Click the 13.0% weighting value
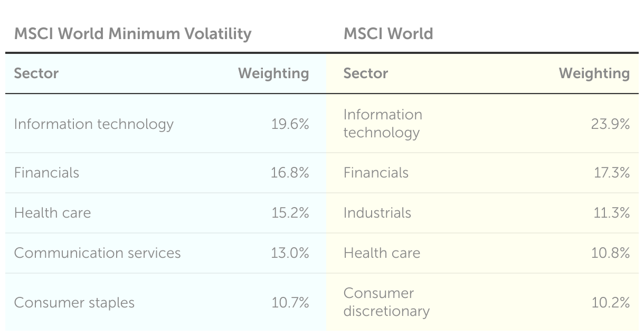This screenshot has height=336, width=644. [290, 253]
